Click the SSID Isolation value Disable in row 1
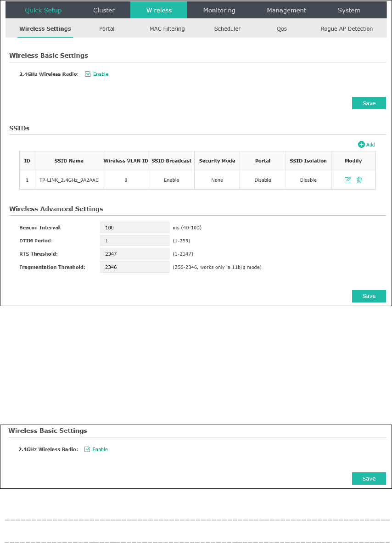Screen dimensions: 392x543 click(x=308, y=180)
